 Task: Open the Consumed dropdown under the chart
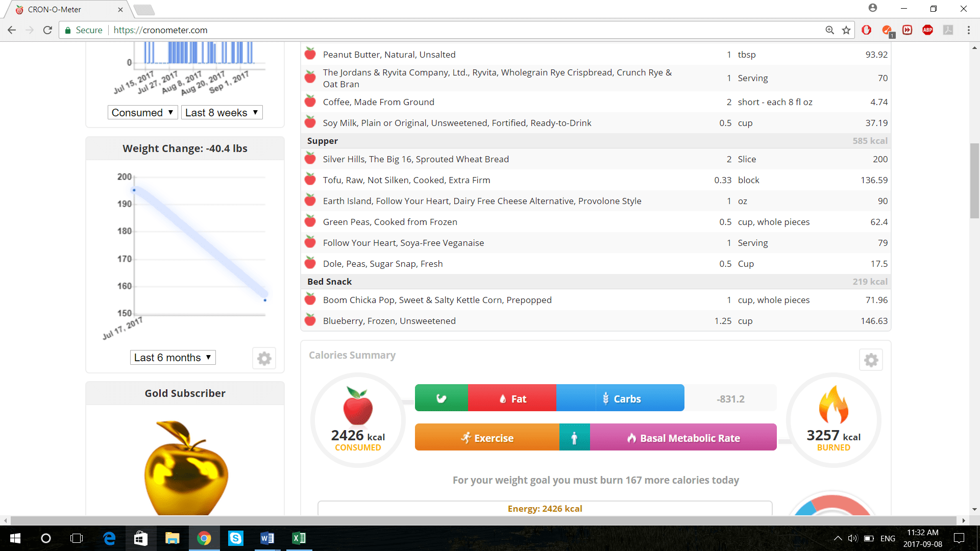(x=142, y=112)
